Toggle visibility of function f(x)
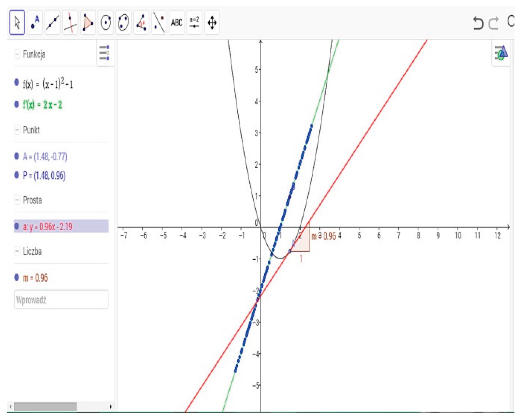The width and height of the screenshot is (520, 420). point(17,82)
